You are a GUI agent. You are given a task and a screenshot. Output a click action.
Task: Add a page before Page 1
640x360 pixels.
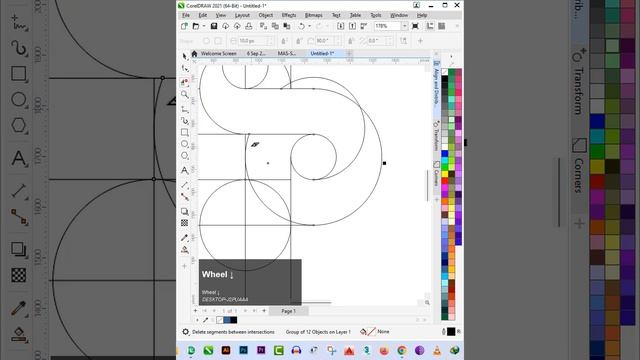click(x=196, y=311)
